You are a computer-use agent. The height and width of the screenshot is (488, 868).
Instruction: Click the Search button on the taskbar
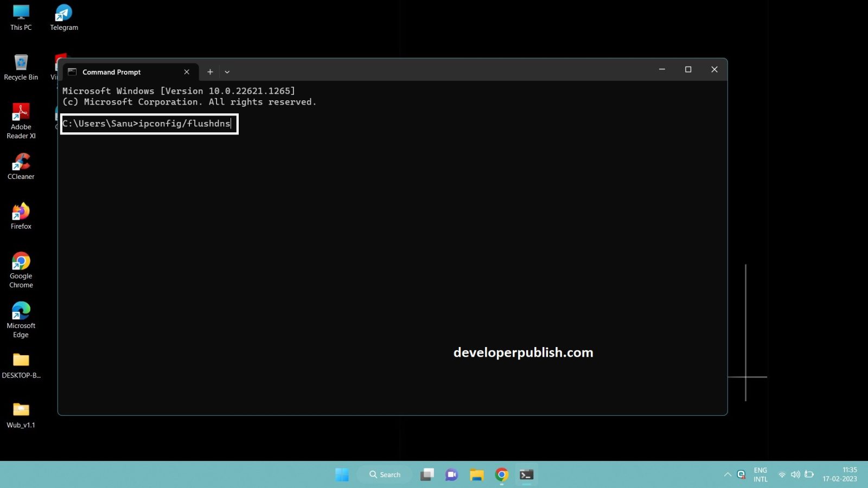point(385,474)
